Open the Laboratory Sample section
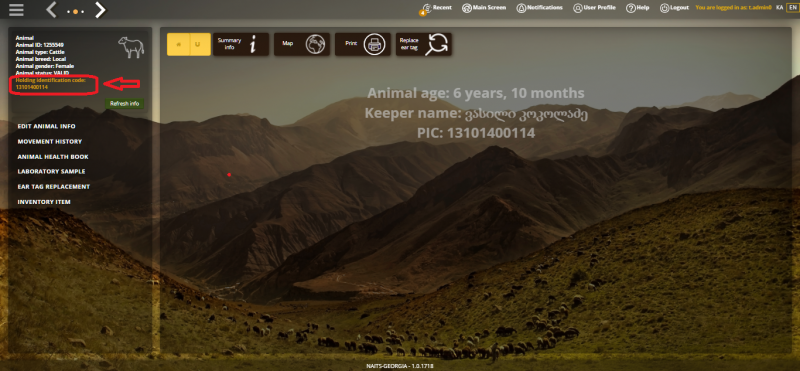The height and width of the screenshot is (371, 800). click(x=52, y=171)
